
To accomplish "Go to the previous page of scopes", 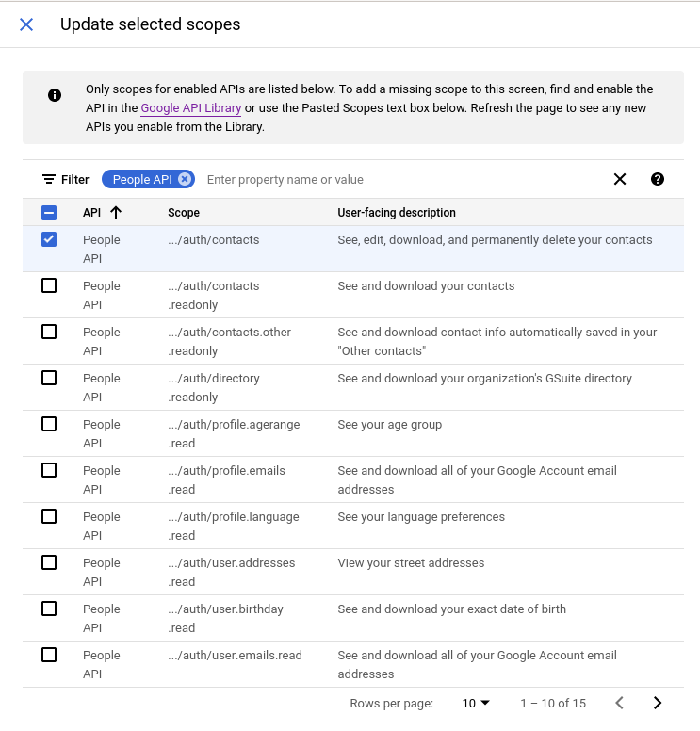I will tap(619, 703).
